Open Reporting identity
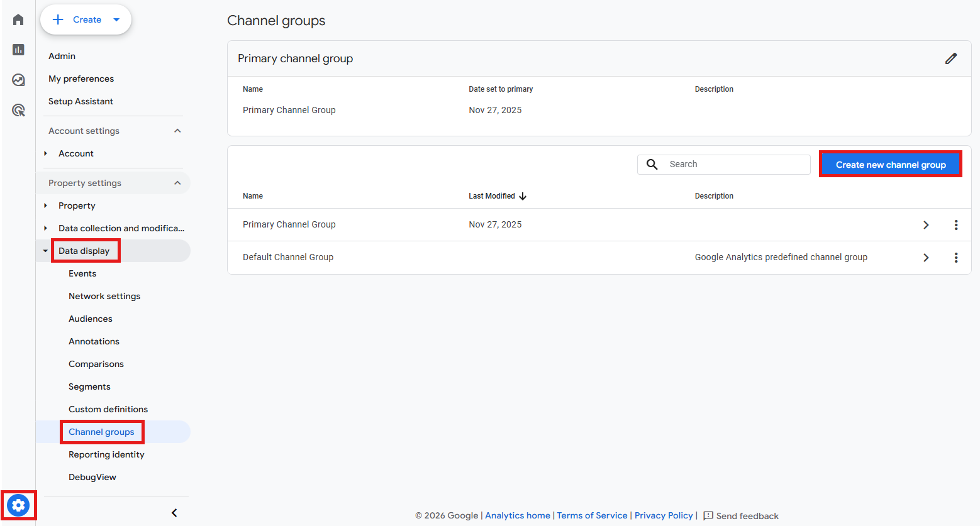The width and height of the screenshot is (980, 526). pos(106,454)
